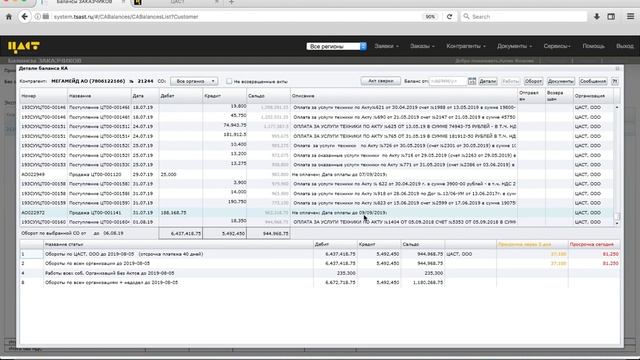The width and height of the screenshot is (640, 360).
Task: Open the Заказы menu
Action: 422,46
